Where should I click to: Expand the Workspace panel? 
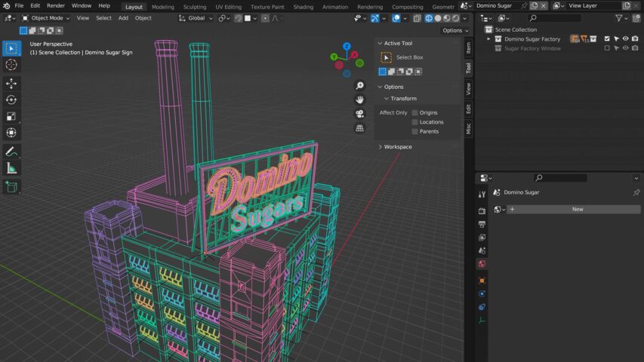pos(380,146)
